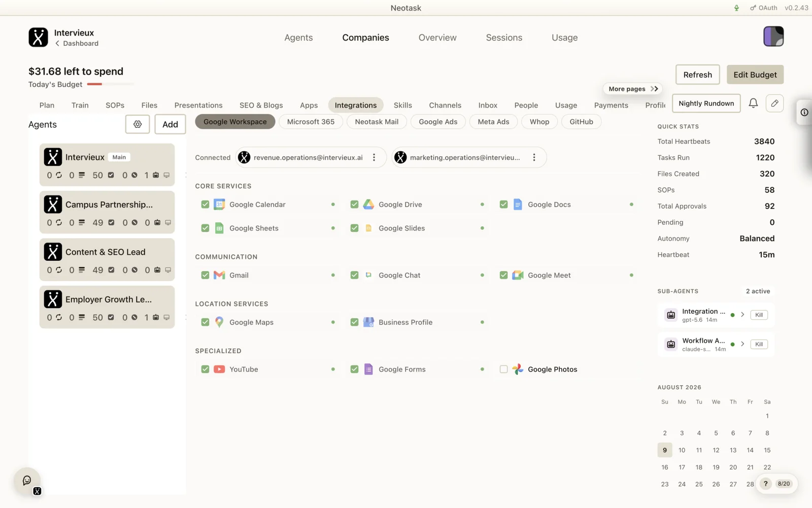Open marketing.operations account options menu
812x508 pixels.
click(534, 157)
